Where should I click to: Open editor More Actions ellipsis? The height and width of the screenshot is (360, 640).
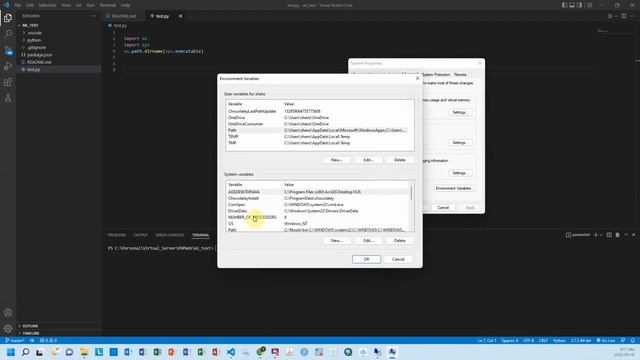[x=633, y=16]
